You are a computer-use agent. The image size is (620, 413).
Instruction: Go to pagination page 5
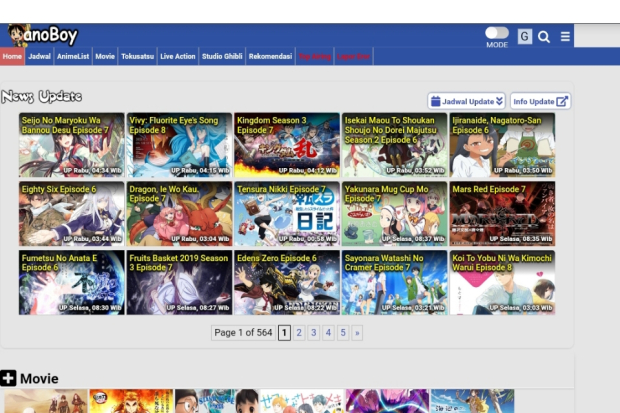[x=343, y=333]
